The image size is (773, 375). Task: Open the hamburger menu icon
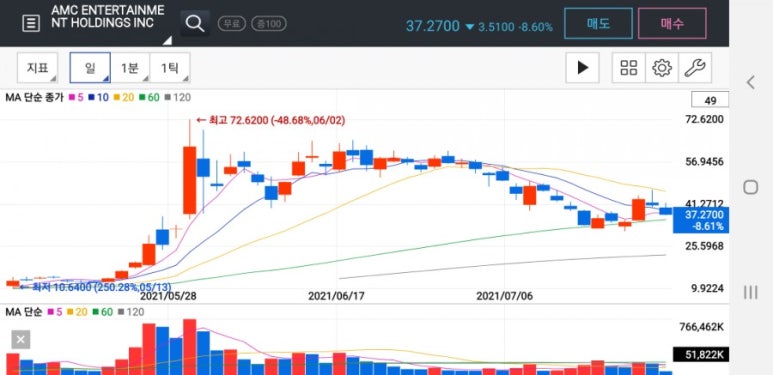31,23
